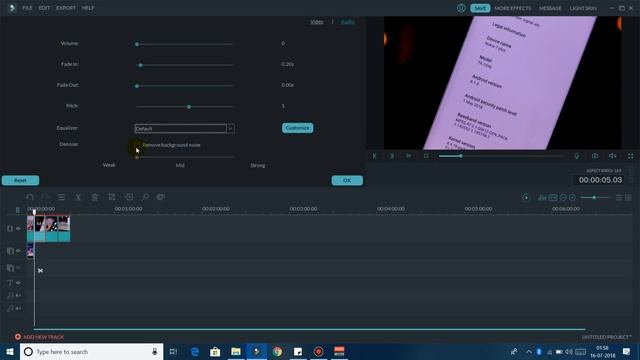Open the FILE menu
Image resolution: width=640 pixels, height=360 pixels.
click(x=27, y=8)
